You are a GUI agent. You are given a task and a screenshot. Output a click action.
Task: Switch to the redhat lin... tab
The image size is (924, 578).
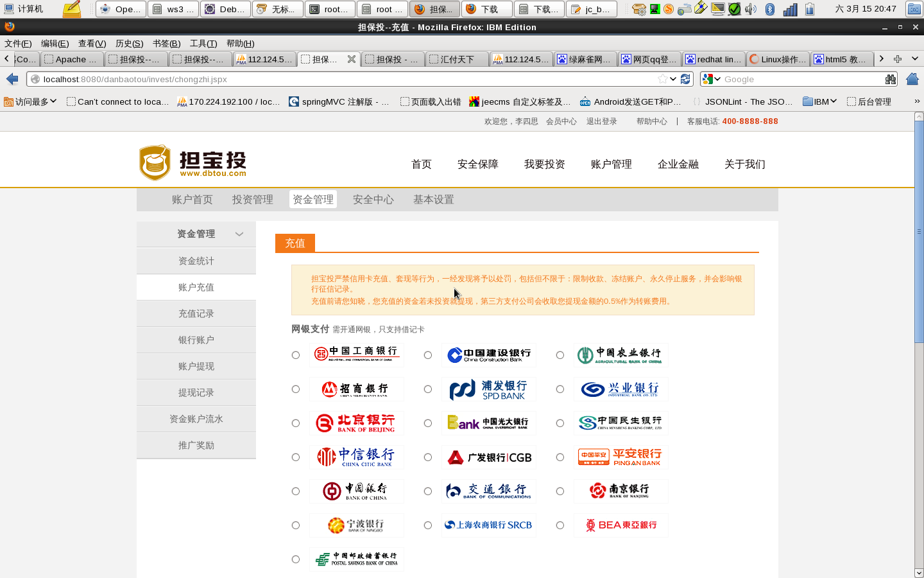(714, 59)
